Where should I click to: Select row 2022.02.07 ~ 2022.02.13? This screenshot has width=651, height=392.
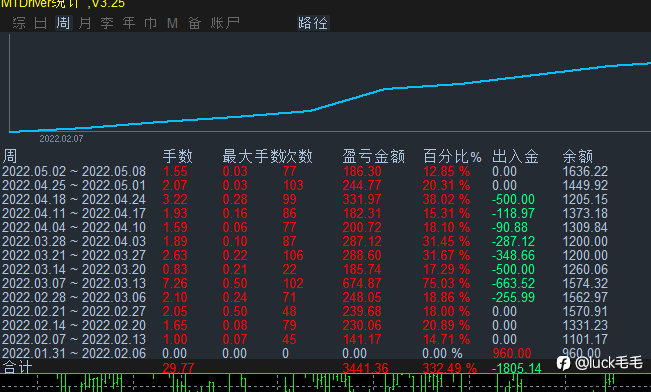tap(305, 340)
